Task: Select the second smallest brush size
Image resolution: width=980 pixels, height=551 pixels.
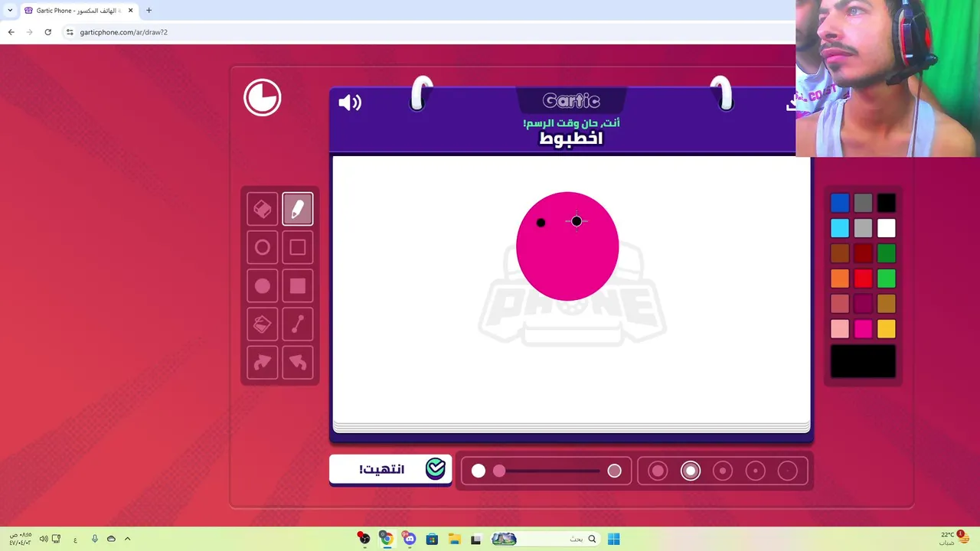Action: click(756, 471)
